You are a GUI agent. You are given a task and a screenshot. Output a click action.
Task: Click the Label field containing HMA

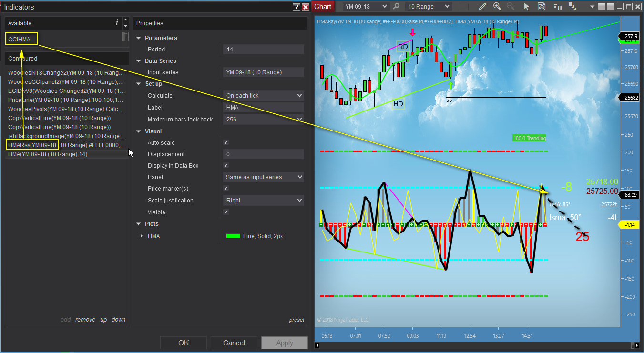coord(264,108)
